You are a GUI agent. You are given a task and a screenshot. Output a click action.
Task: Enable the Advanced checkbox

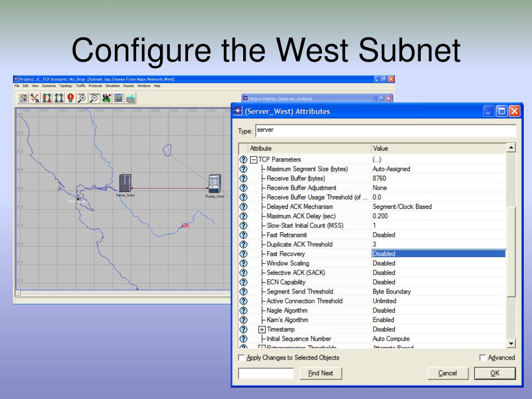click(483, 357)
